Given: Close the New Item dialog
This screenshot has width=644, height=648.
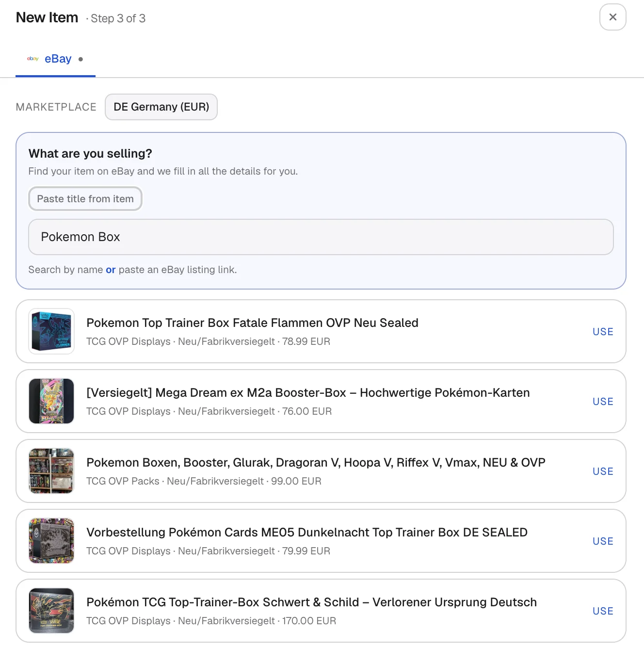Looking at the screenshot, I should tap(612, 17).
